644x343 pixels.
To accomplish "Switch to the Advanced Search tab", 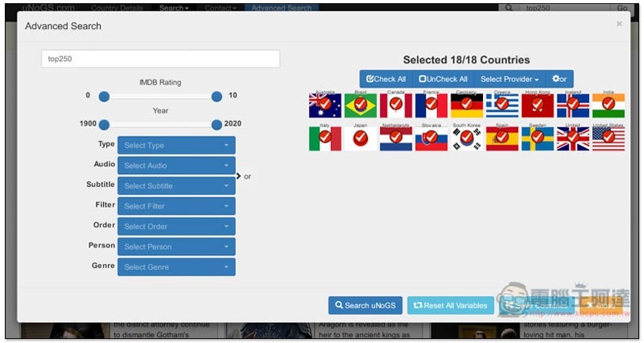I will tap(281, 8).
